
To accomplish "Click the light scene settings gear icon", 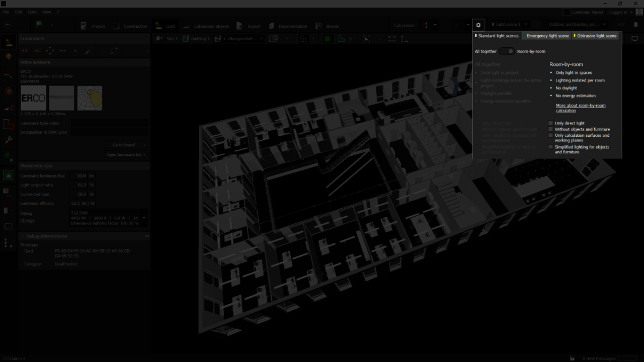I will point(478,25).
